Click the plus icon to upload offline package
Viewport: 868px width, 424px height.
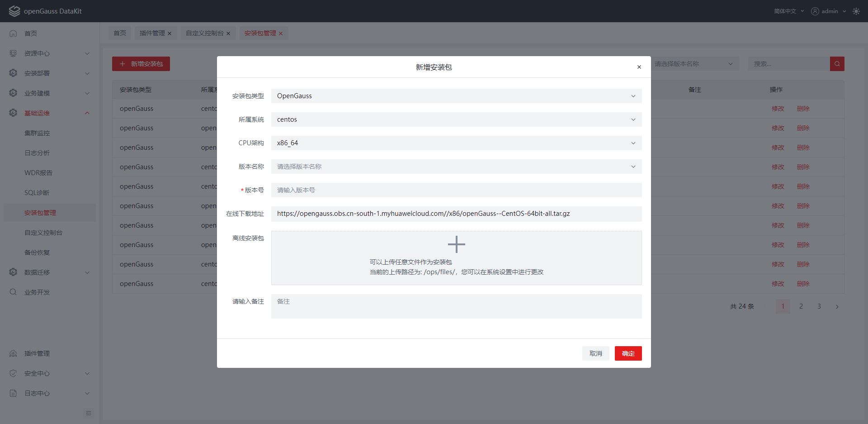(456, 244)
